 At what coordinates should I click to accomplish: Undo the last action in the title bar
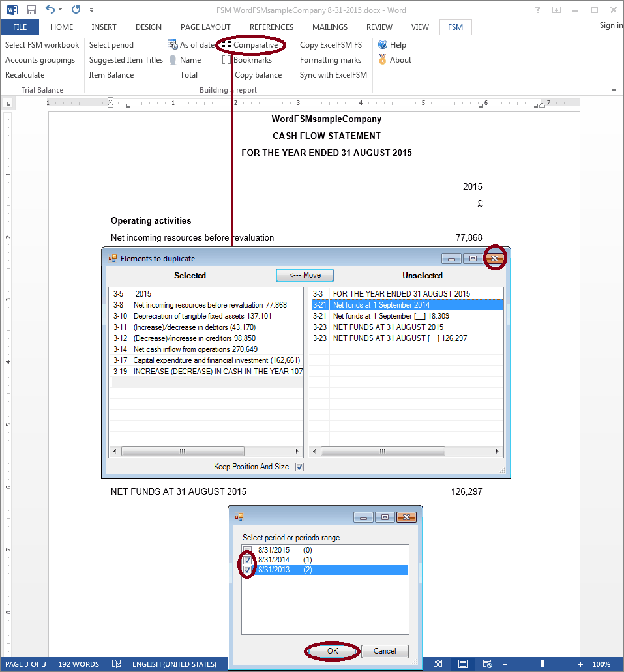pyautogui.click(x=50, y=9)
